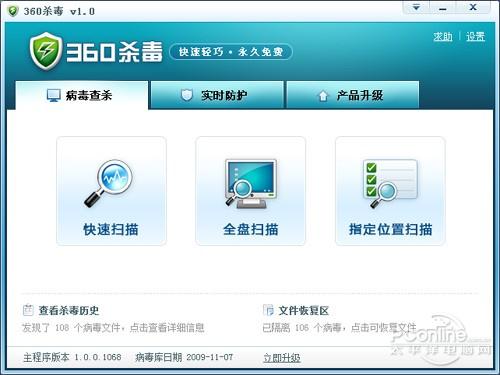The width and height of the screenshot is (500, 375).
Task: Select the 病毒查杀 tab
Action: [x=82, y=95]
